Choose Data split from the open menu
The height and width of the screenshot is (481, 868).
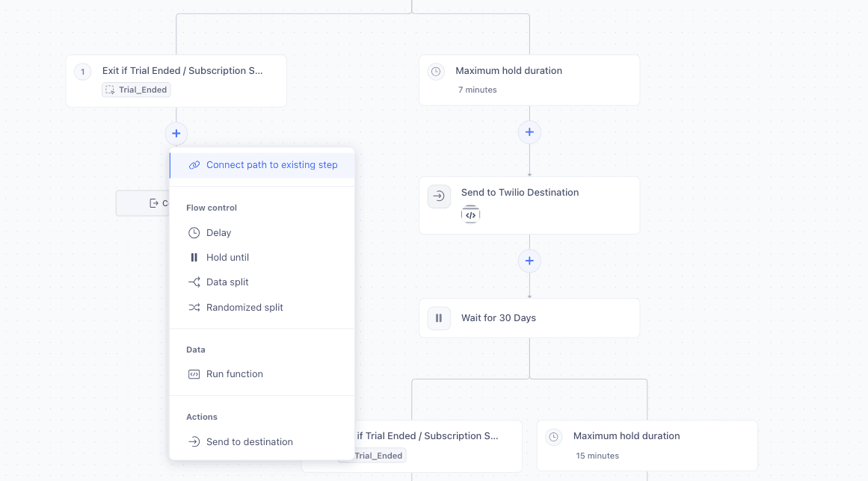[x=227, y=282]
